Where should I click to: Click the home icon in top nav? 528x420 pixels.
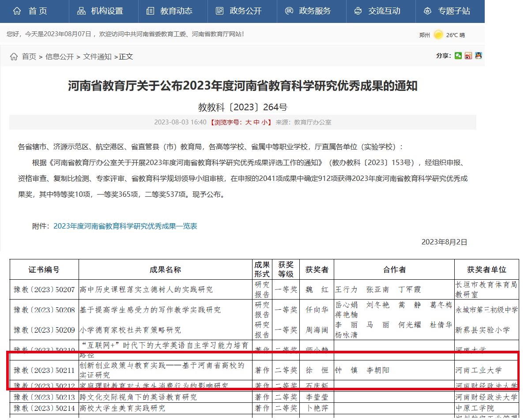point(17,11)
